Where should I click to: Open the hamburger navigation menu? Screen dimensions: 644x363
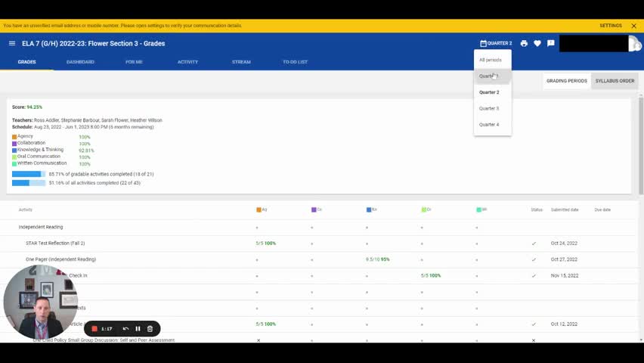click(x=12, y=44)
